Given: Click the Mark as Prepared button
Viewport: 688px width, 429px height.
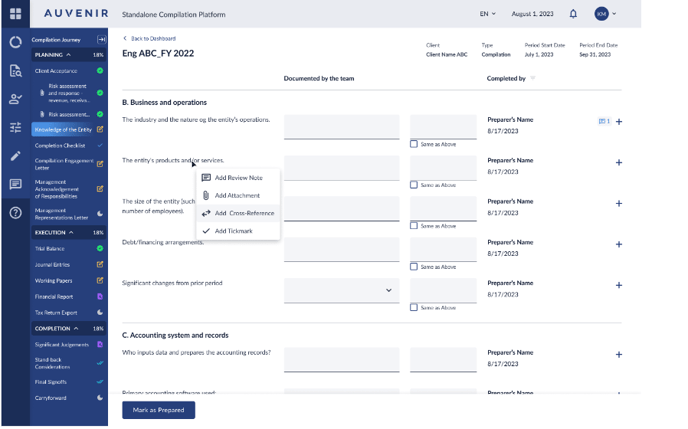Looking at the screenshot, I should [x=158, y=410].
